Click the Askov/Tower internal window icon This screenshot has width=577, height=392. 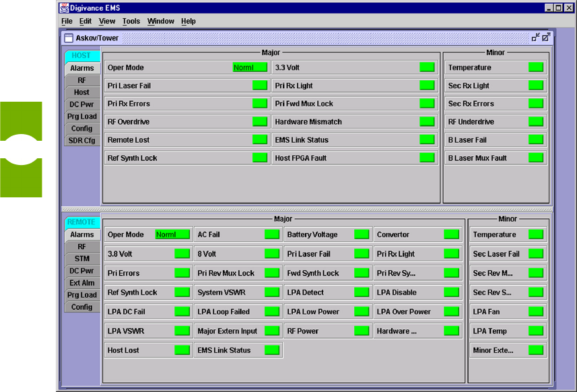tap(69, 38)
